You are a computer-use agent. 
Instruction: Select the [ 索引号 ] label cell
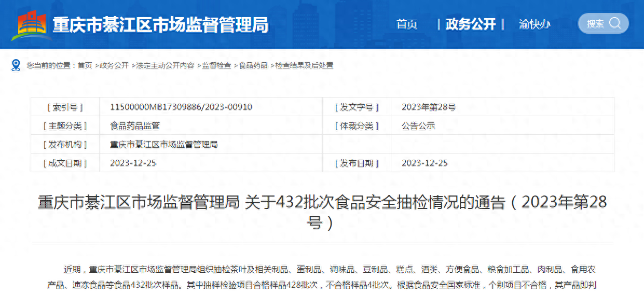(65, 107)
